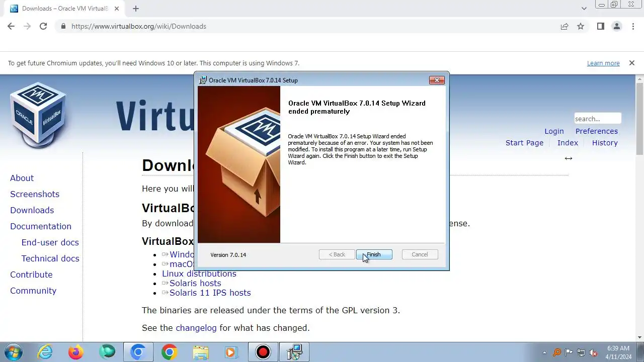Open the taskbar clock and date
Screen dimensions: 644x362
click(618, 352)
